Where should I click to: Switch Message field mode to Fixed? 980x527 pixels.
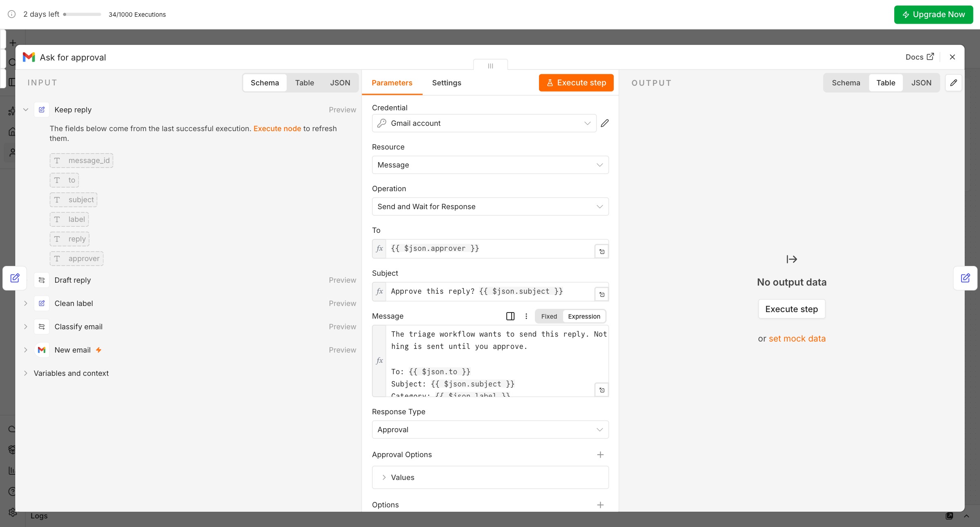coord(549,316)
